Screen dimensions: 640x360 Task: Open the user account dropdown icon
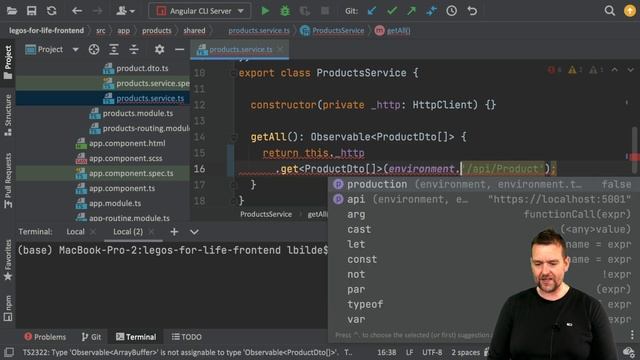[125, 11]
